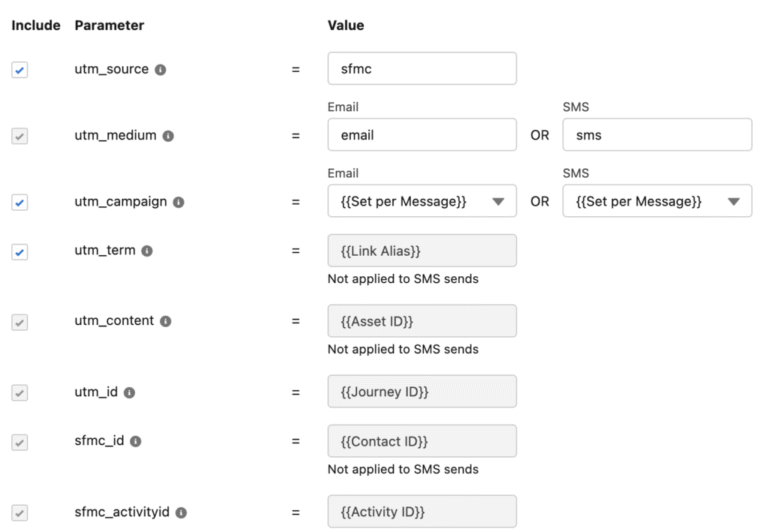This screenshot has height=532, width=768.
Task: Disable the utm_term include checkbox
Action: pyautogui.click(x=20, y=252)
